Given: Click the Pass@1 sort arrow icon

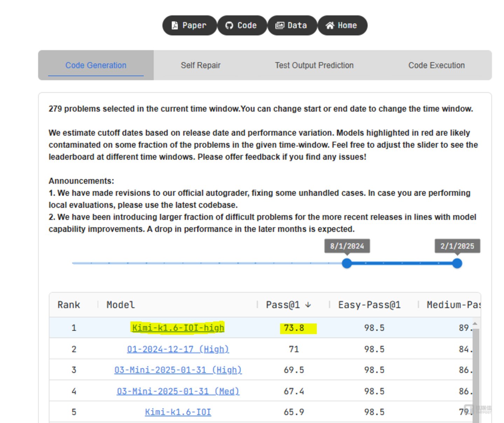Looking at the screenshot, I should coord(308,305).
